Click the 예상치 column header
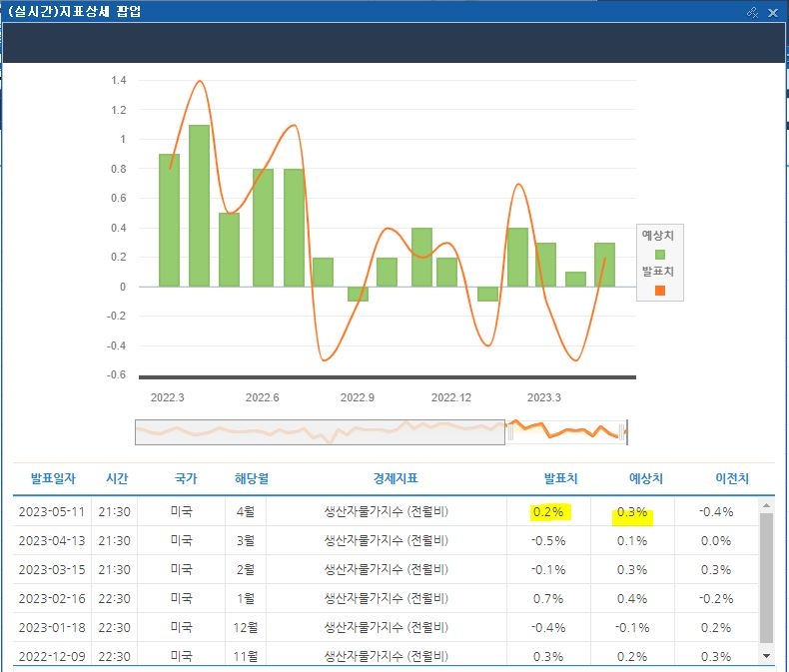The image size is (789, 672). point(646,478)
